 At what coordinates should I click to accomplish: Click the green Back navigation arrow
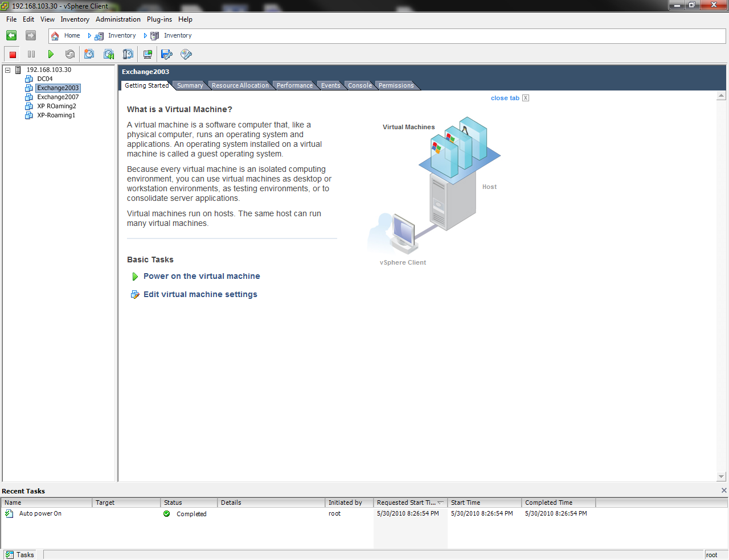tap(11, 35)
